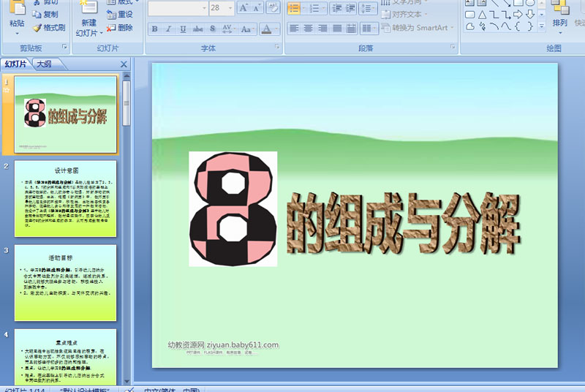Select the right brace shape
Viewport: 585px width, 392px height.
coord(529,26)
